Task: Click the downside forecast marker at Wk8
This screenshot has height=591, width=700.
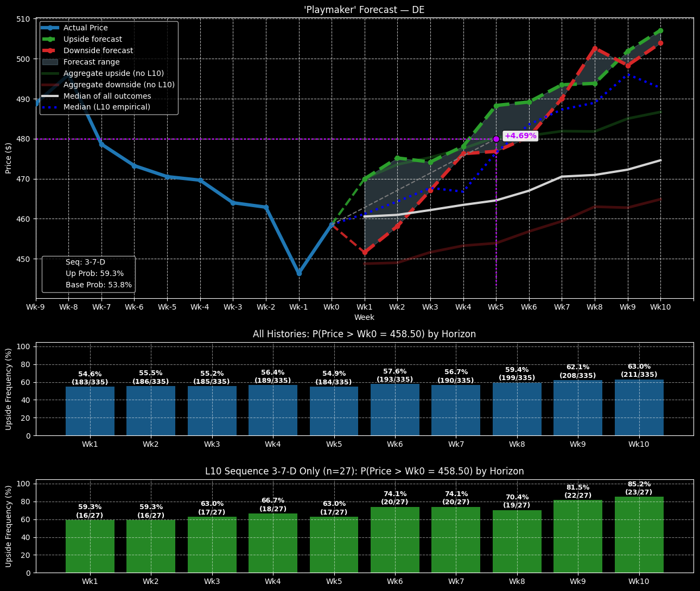Action: pyautogui.click(x=595, y=48)
